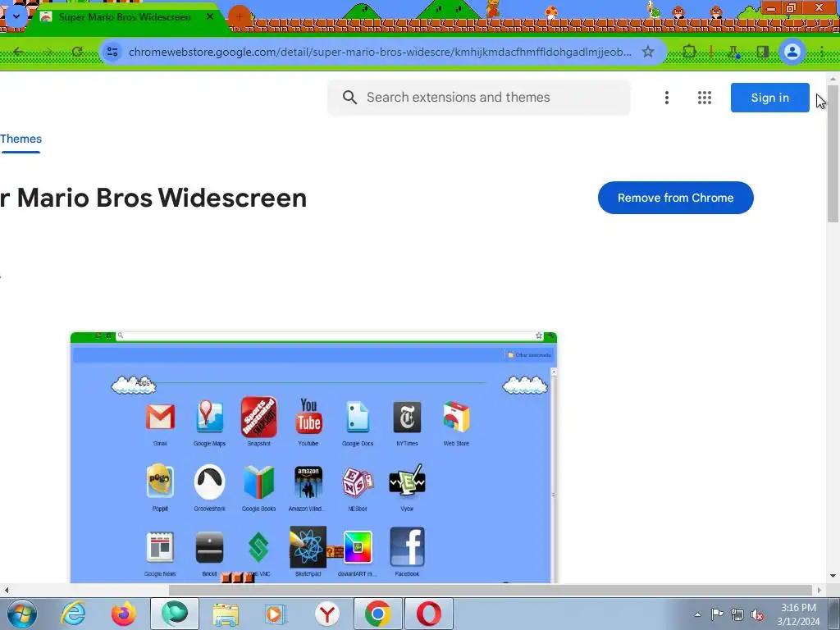The image size is (840, 630).
Task: Bookmark this page with the star icon
Action: 648,52
